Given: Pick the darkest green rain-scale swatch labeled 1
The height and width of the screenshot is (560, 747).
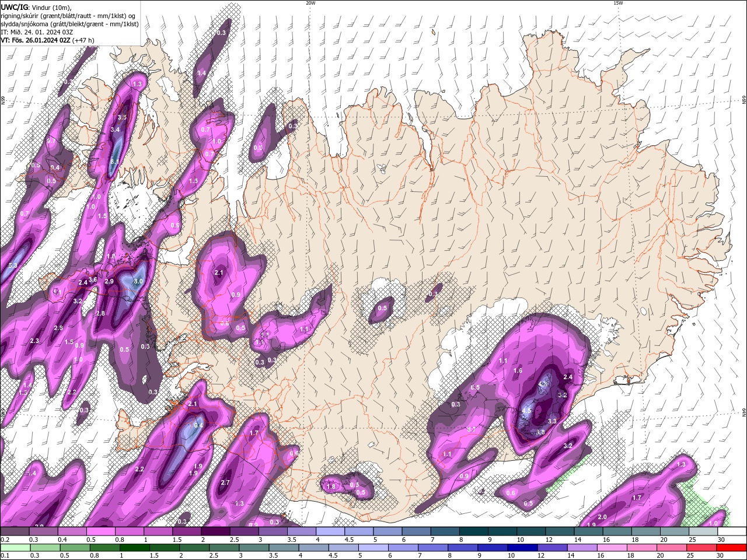Looking at the screenshot, I should point(135,548).
